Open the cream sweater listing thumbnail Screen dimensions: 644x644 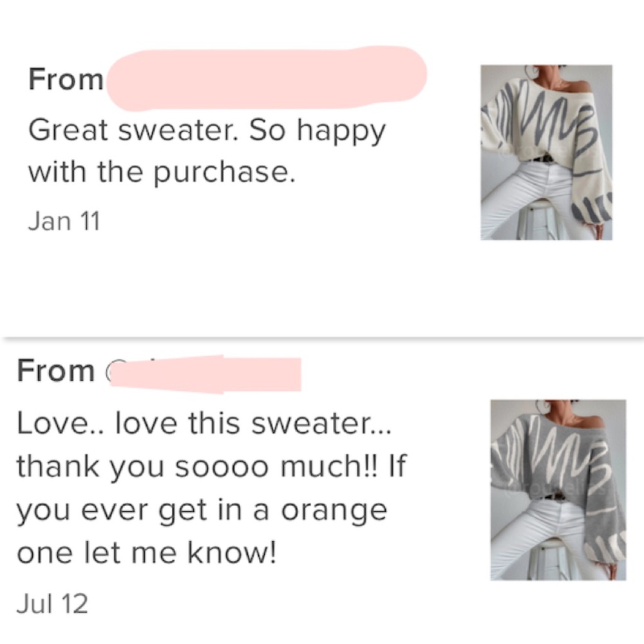546,153
